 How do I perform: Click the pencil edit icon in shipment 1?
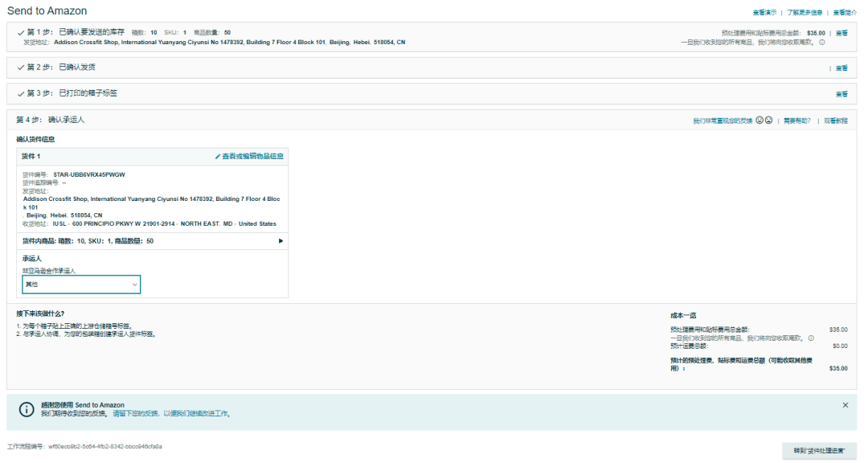(x=218, y=156)
